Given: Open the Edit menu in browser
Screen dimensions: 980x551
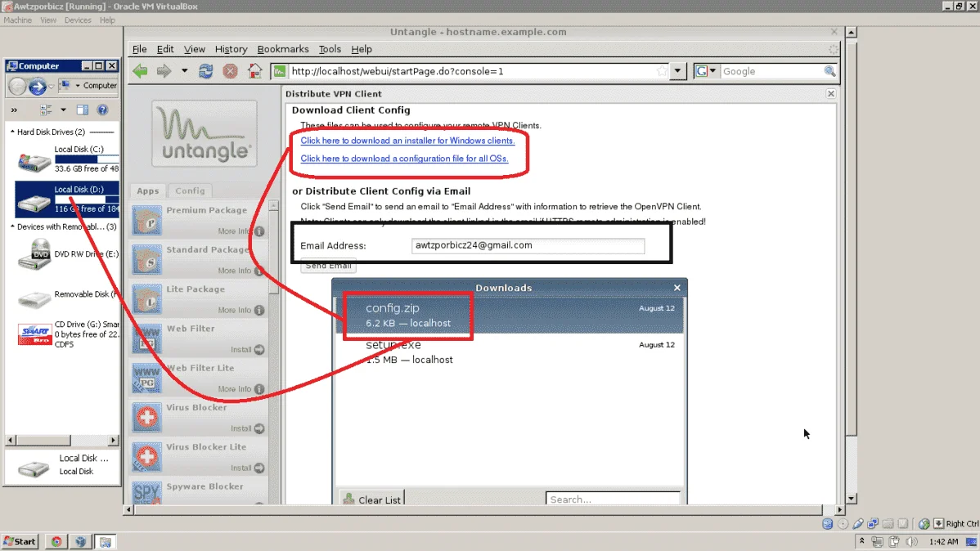Looking at the screenshot, I should [165, 49].
